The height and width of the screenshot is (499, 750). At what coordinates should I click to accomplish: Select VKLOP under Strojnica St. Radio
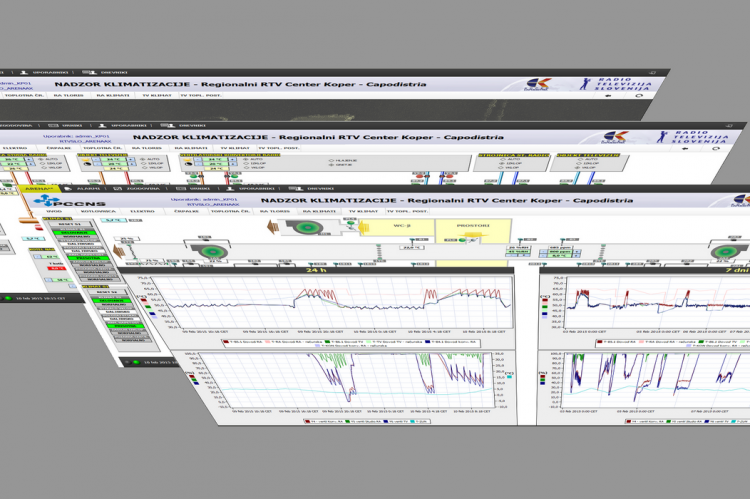pyautogui.click(x=501, y=167)
